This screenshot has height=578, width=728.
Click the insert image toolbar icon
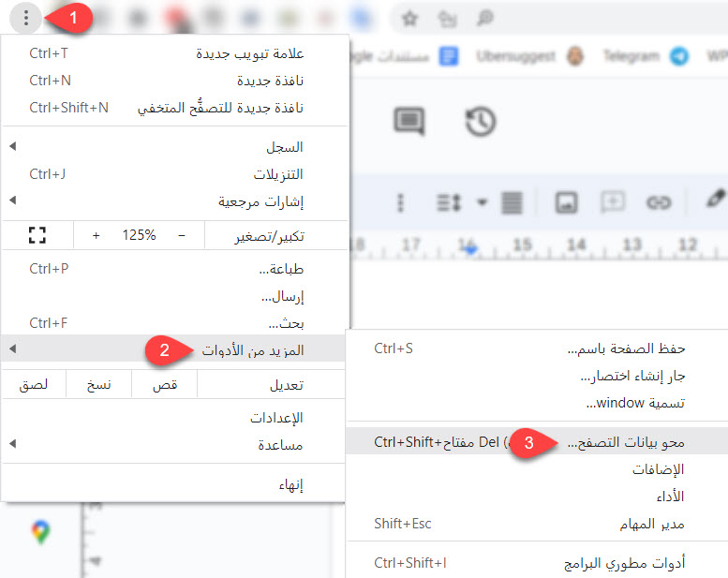click(x=566, y=203)
